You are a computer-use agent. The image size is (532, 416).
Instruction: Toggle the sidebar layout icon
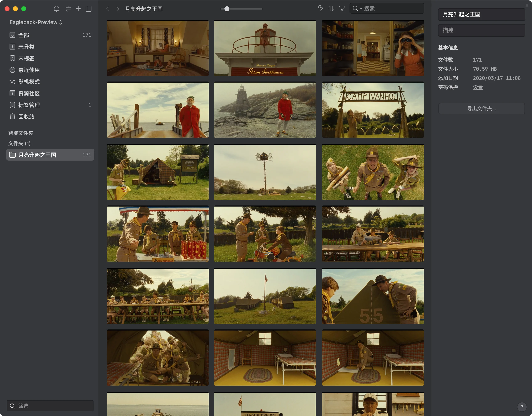click(89, 9)
